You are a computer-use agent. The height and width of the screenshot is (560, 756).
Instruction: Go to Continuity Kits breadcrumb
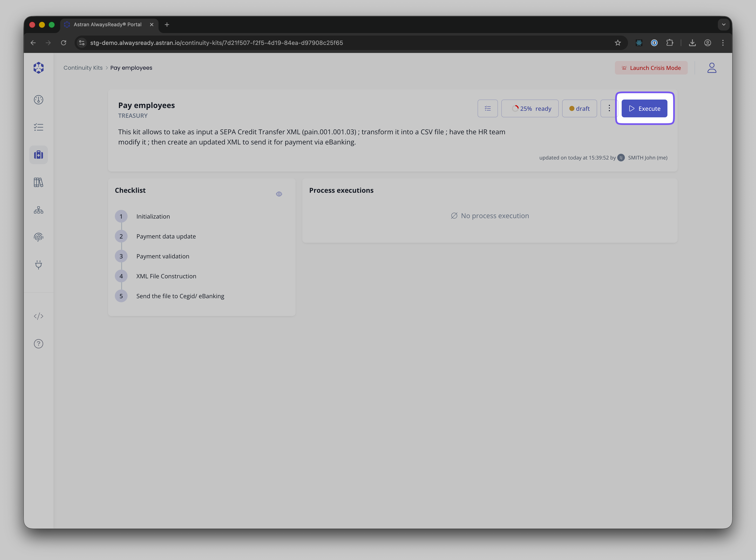coord(83,68)
